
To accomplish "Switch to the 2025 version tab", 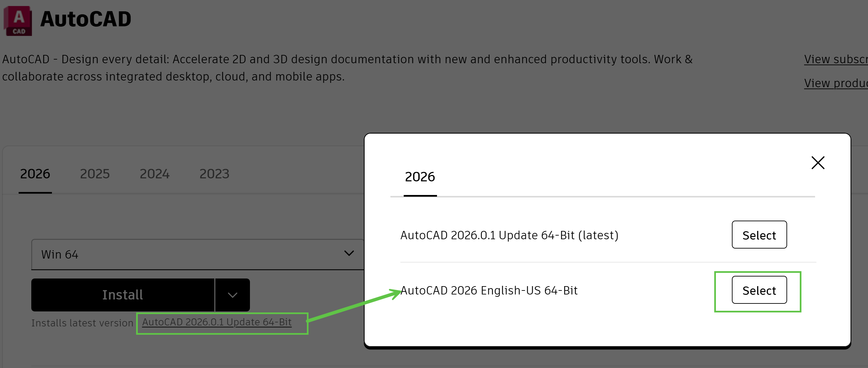I will coord(95,174).
